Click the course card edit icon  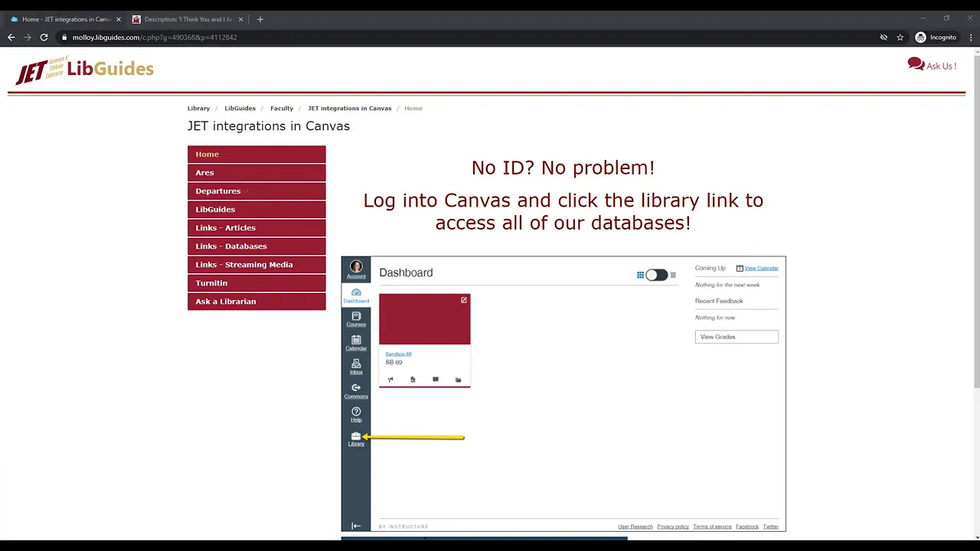point(464,300)
